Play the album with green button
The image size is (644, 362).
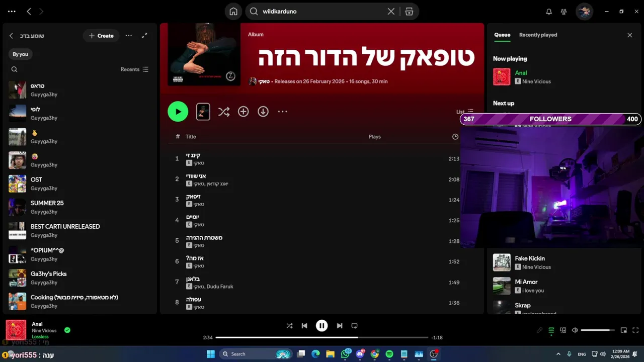pos(178,112)
